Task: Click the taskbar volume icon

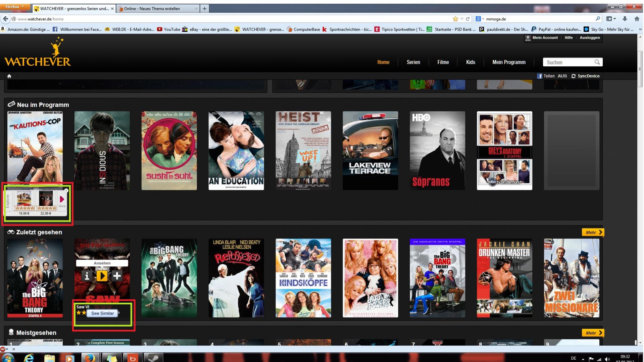Action: 607,359
